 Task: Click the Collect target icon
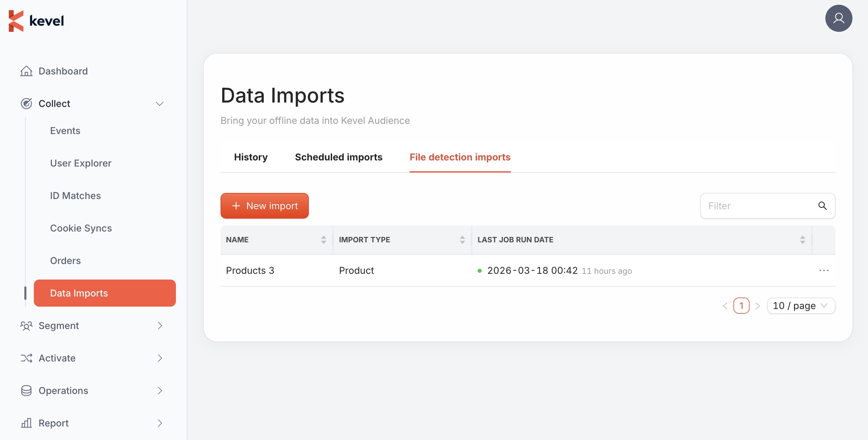tap(26, 104)
